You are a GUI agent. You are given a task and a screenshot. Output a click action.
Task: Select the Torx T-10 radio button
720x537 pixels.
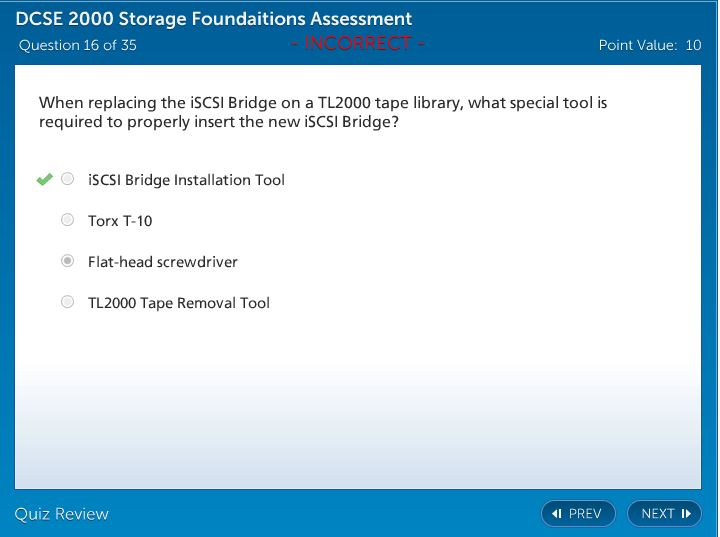[67, 220]
